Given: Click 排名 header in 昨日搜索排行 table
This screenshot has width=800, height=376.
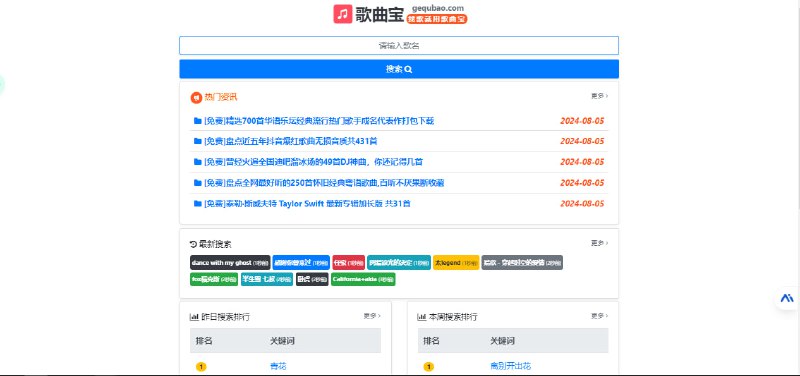Looking at the screenshot, I should tap(204, 341).
